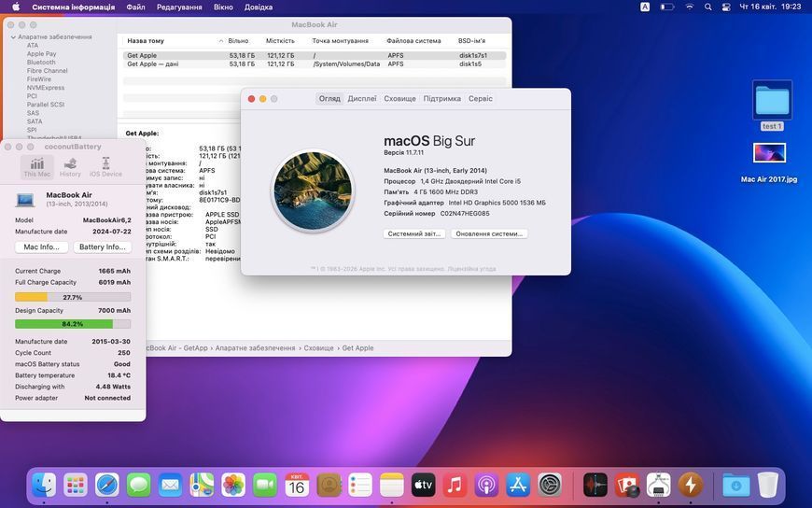Launch Apple TV from the dock

coord(423,486)
